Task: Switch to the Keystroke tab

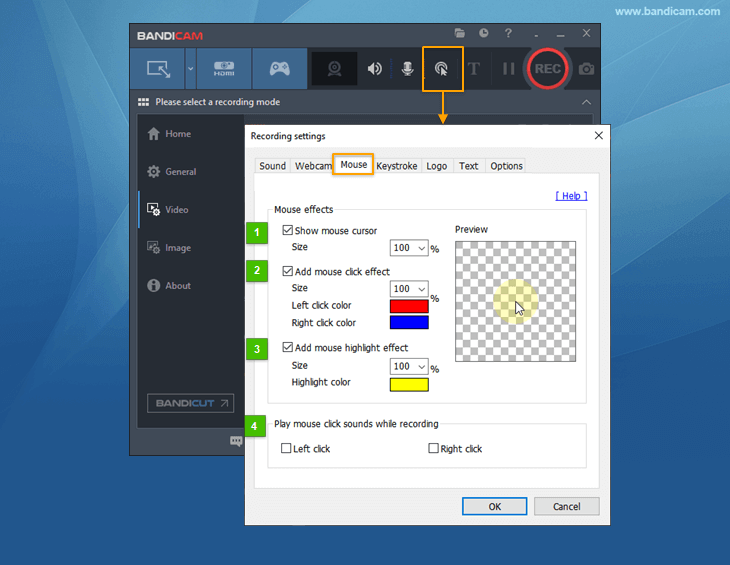Action: click(x=397, y=166)
